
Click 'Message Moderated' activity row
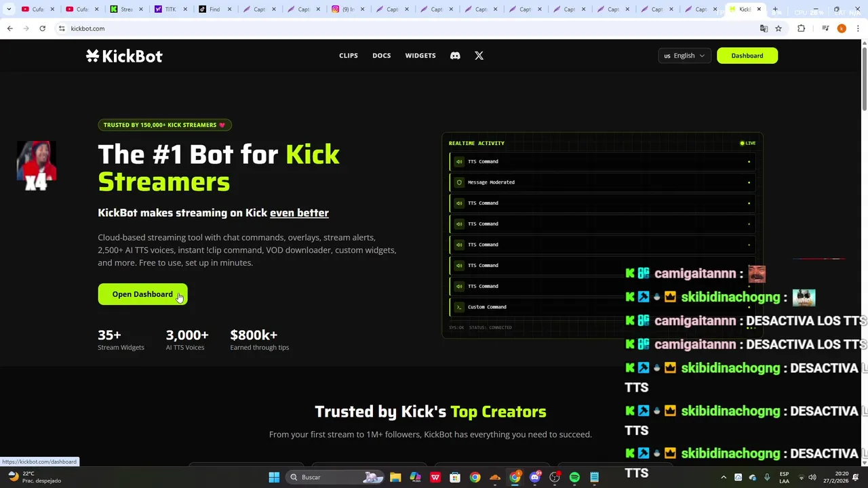pyautogui.click(x=602, y=182)
